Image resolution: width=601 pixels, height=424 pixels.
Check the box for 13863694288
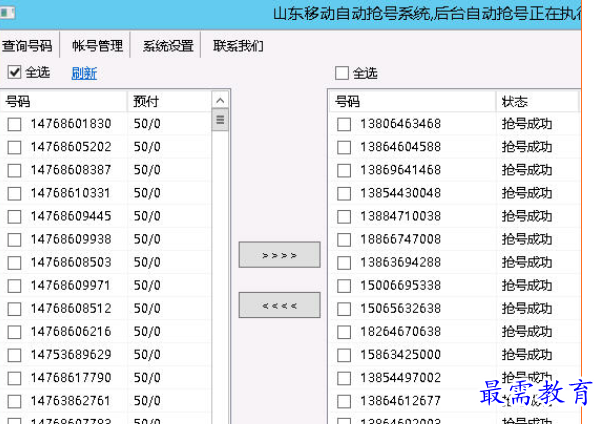[x=344, y=263]
